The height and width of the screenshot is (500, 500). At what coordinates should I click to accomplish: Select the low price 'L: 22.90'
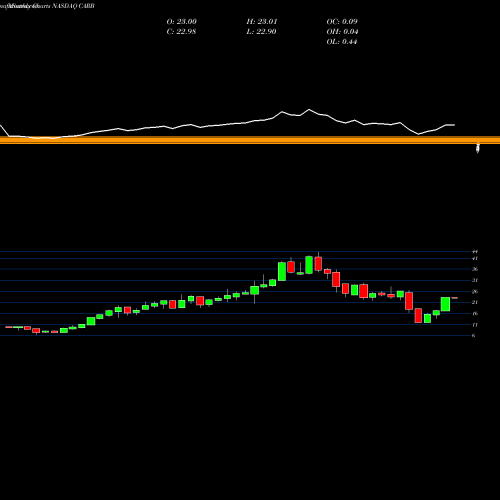coord(261,32)
